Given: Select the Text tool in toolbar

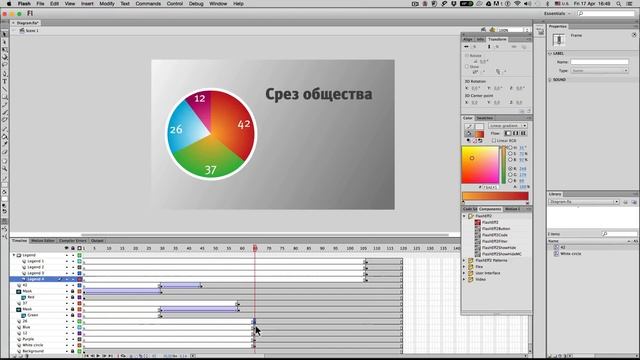Looking at the screenshot, I should (x=4, y=81).
